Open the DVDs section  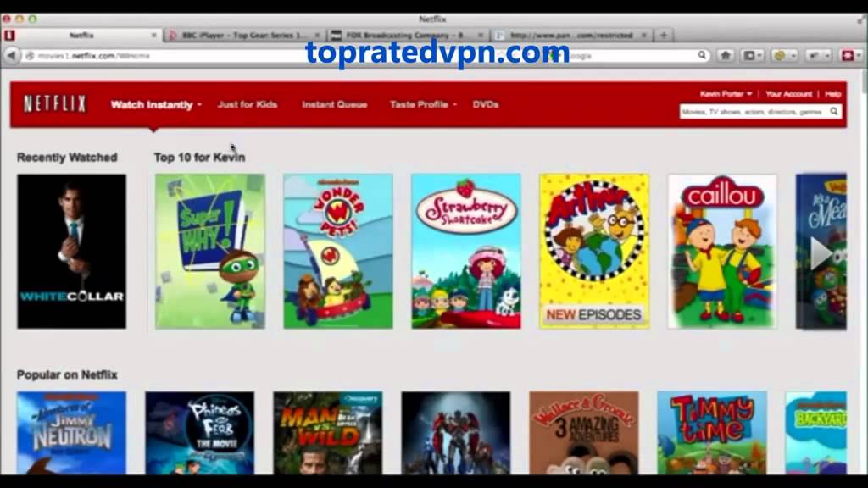click(x=486, y=104)
